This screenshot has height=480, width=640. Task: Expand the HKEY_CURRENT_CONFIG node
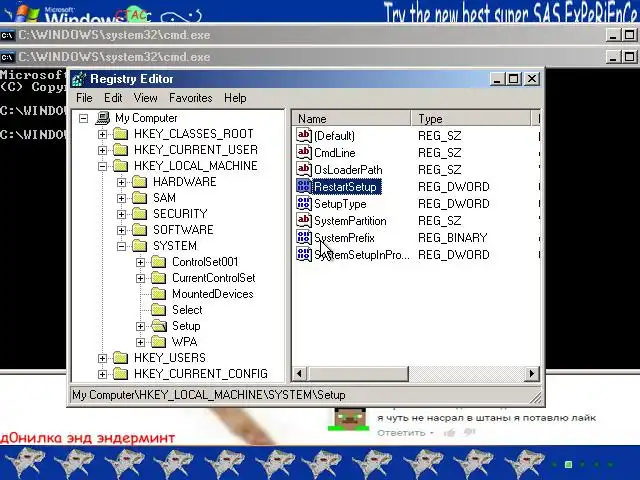(102, 374)
